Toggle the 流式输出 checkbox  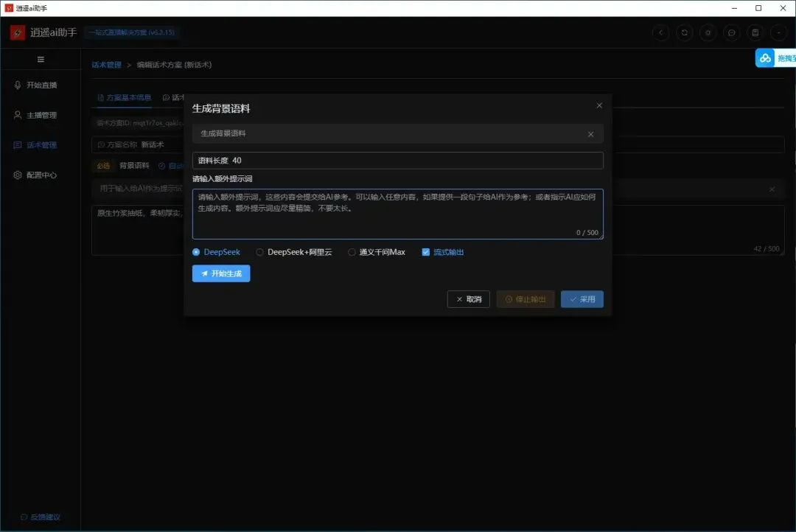pyautogui.click(x=443, y=252)
